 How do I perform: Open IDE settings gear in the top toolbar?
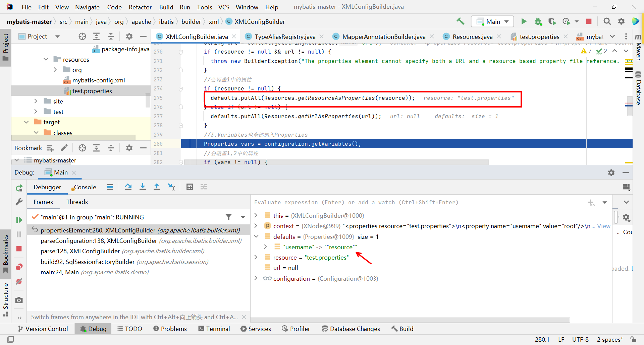coord(622,21)
